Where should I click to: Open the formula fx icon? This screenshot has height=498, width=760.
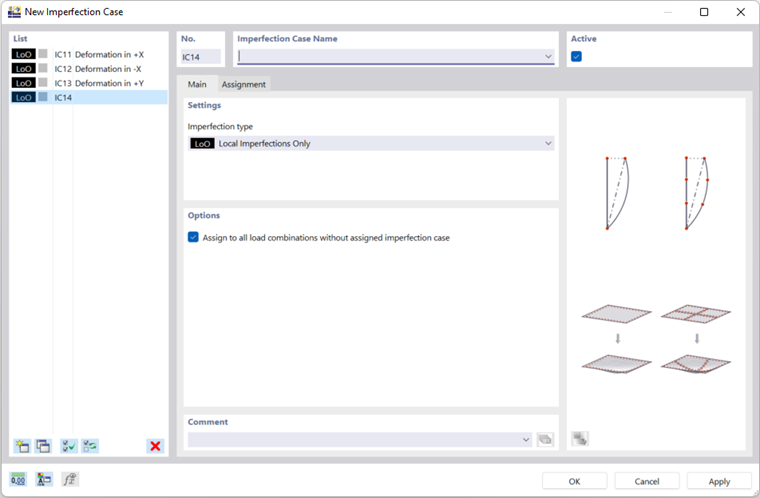point(70,480)
